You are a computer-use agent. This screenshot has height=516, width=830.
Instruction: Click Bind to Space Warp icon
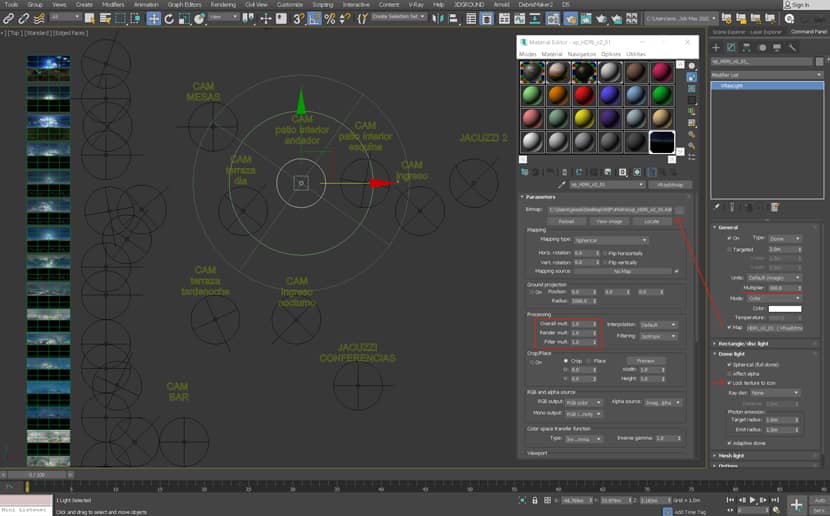[x=39, y=19]
